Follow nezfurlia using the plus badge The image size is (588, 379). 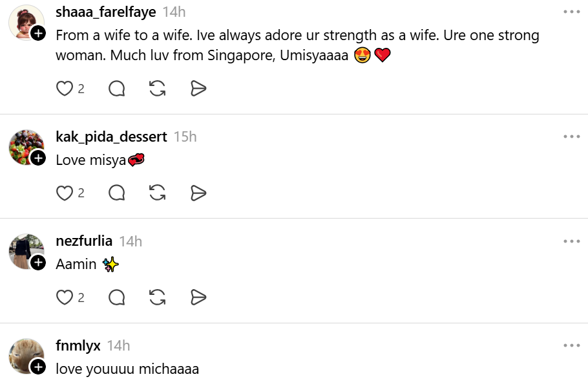tap(38, 263)
